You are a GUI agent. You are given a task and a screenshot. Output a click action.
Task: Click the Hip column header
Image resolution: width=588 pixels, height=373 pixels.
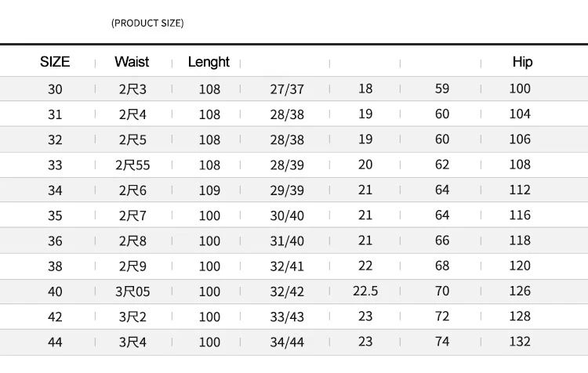tap(522, 62)
